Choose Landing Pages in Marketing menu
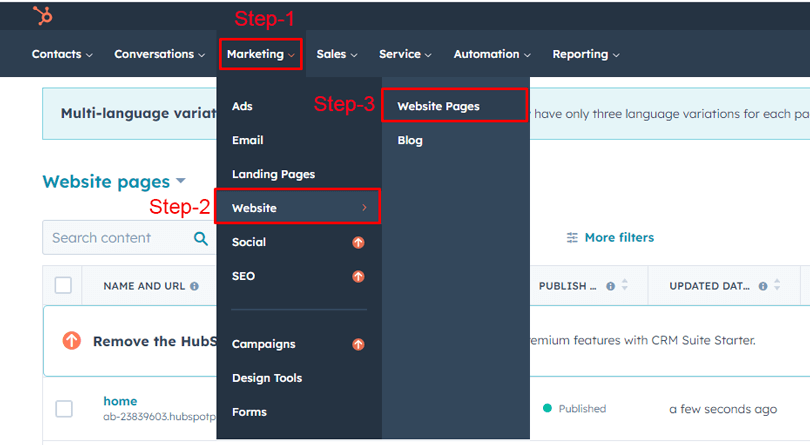Screen dimensions: 810x445 [273, 174]
